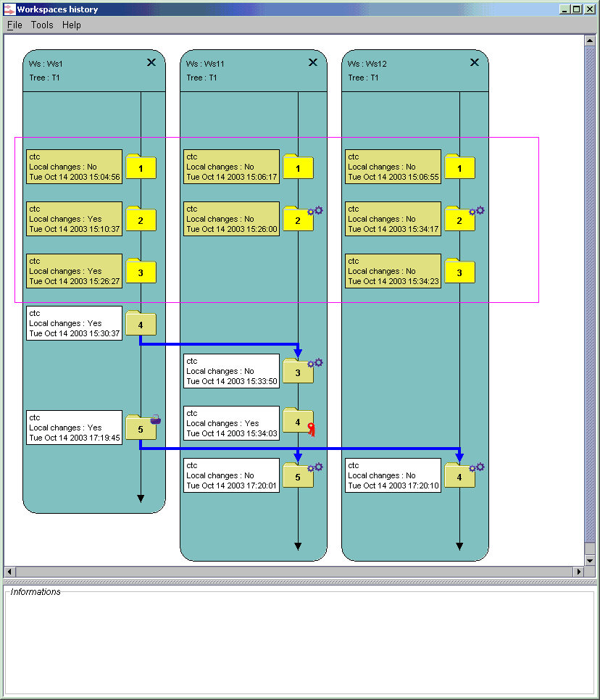Select folder 3 dated 15:33:50 in Ws11
The image size is (600, 700).
(x=298, y=371)
